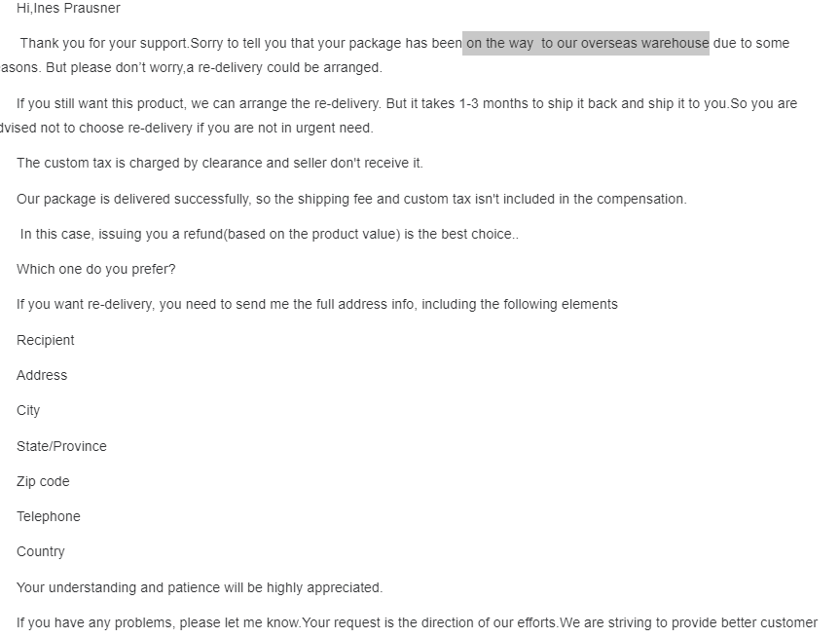This screenshot has height=638, width=840.
Task: Click the "State/Province" list item
Action: pos(61,446)
